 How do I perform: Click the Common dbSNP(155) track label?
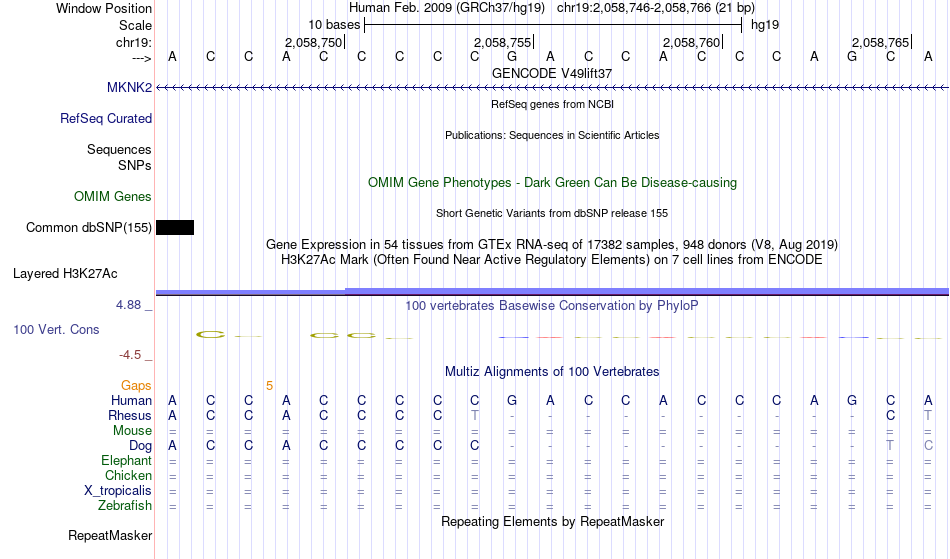pos(89,228)
